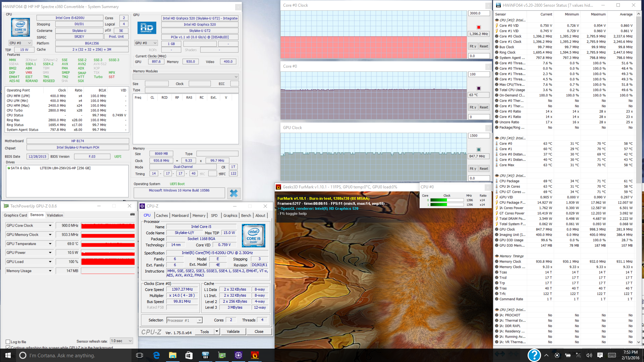Open GPU-Z taskbar icon

[222, 355]
